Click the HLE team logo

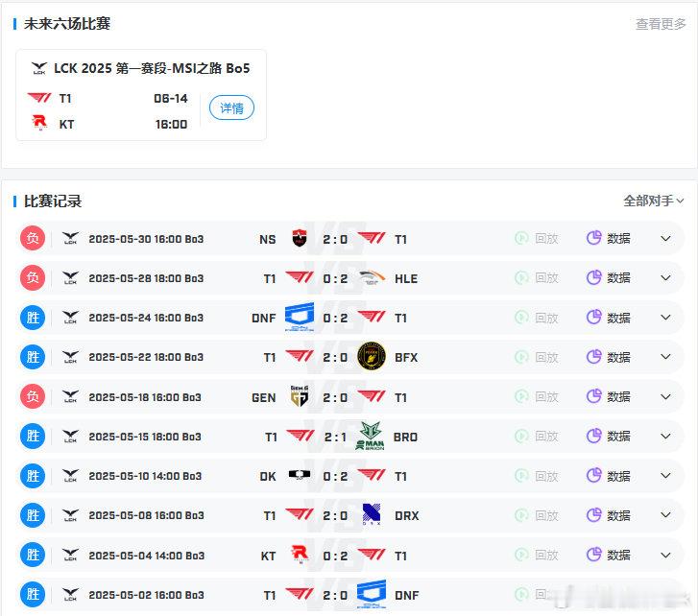click(372, 277)
